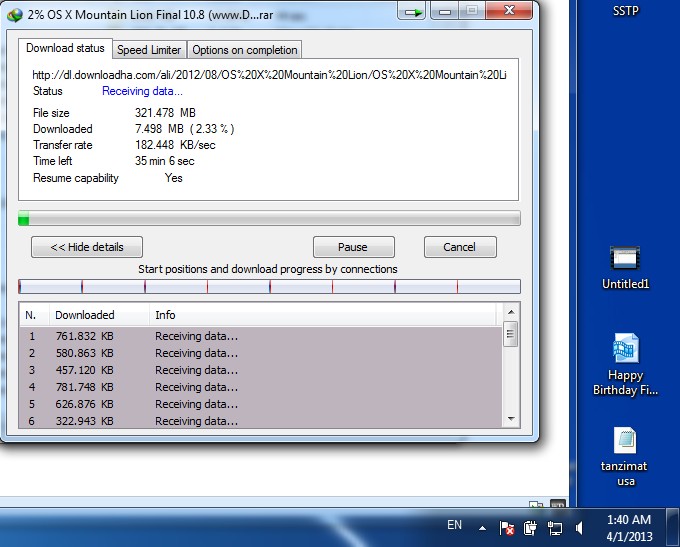Select connection row with 580.863 KB

click(x=260, y=353)
